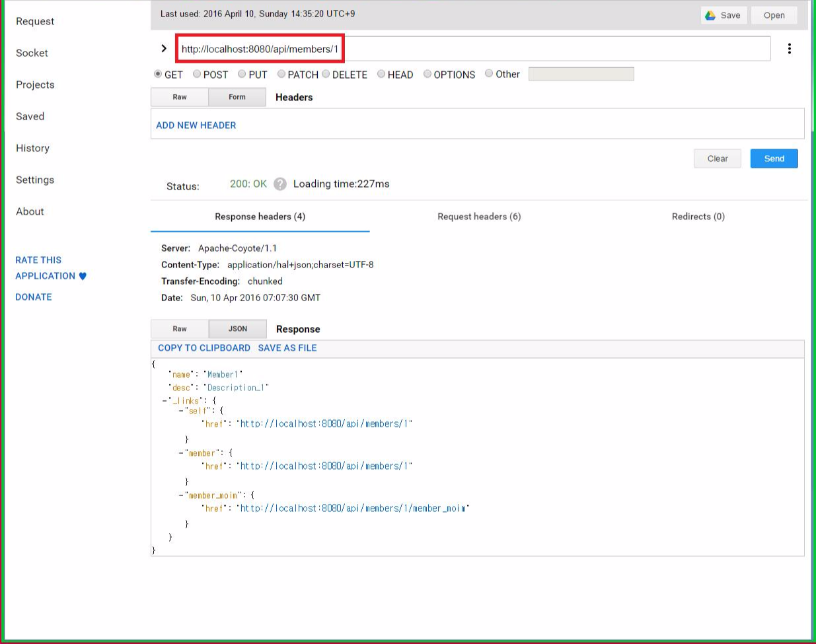Click the heart icon beside Rate This Application
Screen dimensions: 816x644
(x=83, y=276)
